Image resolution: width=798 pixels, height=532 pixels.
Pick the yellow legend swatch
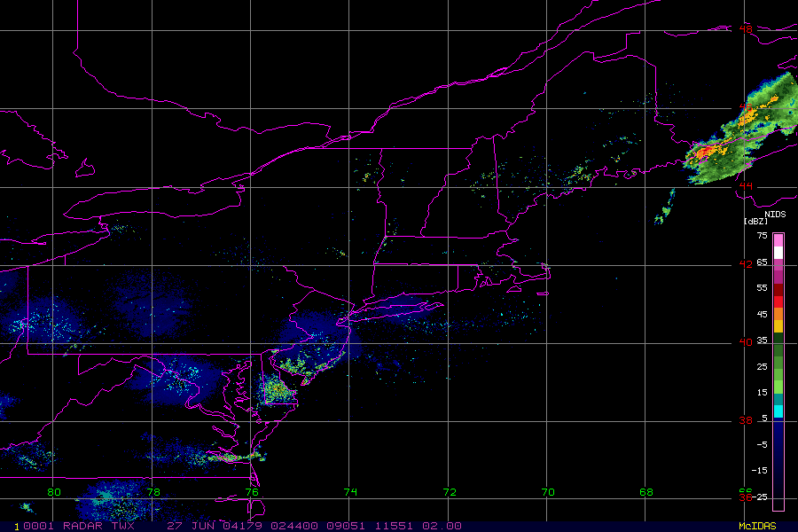pyautogui.click(x=778, y=326)
